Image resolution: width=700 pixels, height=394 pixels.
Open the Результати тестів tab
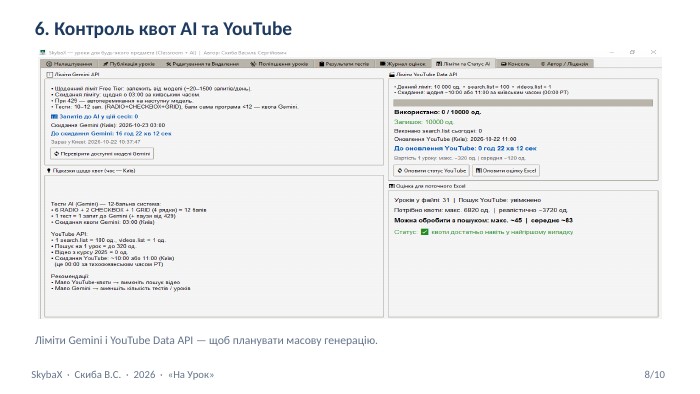[x=344, y=64]
